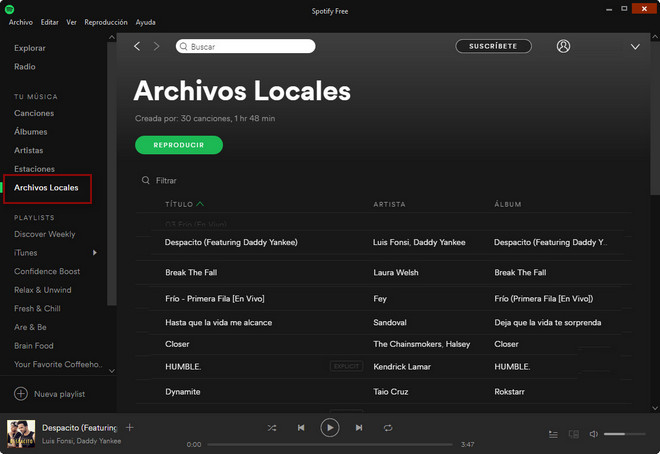This screenshot has height=454, width=660.
Task: Sort by the Título column arrow
Action: click(200, 204)
